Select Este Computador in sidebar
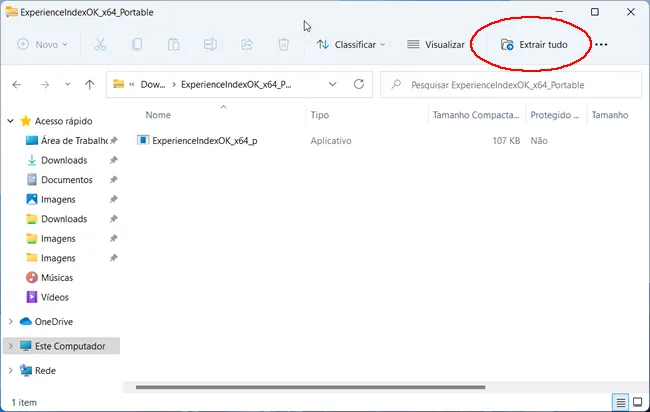 click(70, 346)
